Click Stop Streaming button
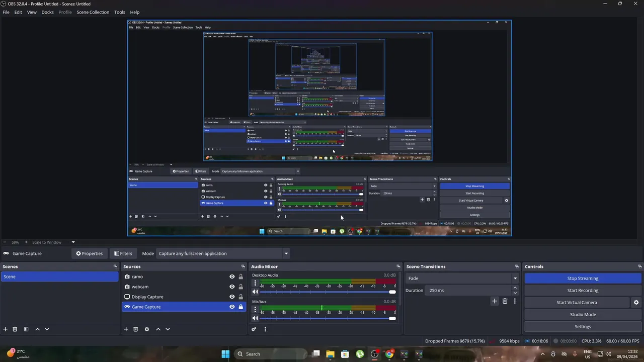Image resolution: width=644 pixels, height=362 pixels. click(x=583, y=278)
